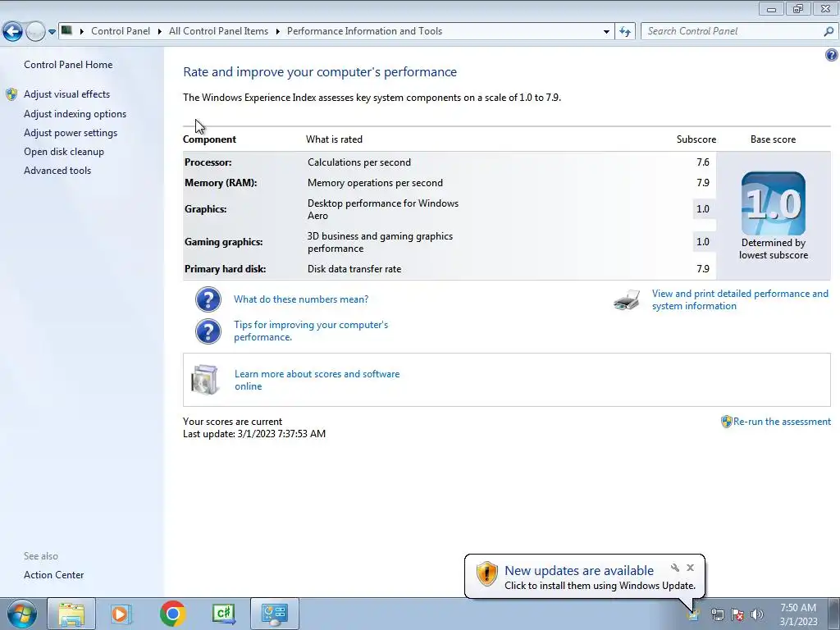Select the Gaming graphics subscore 1.0
840x630 pixels.
coord(703,242)
